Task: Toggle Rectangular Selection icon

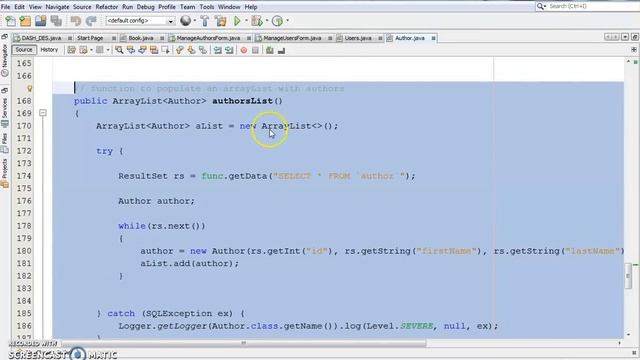Action: 165,50
